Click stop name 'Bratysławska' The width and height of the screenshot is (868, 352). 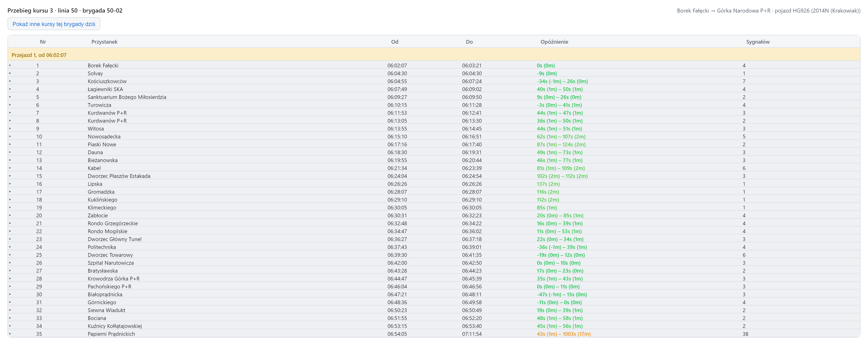[102, 271]
